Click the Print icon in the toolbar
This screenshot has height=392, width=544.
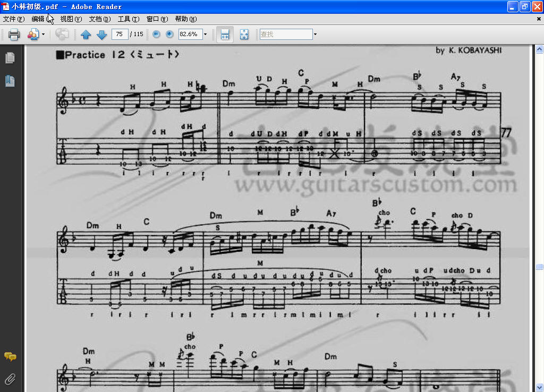14,35
